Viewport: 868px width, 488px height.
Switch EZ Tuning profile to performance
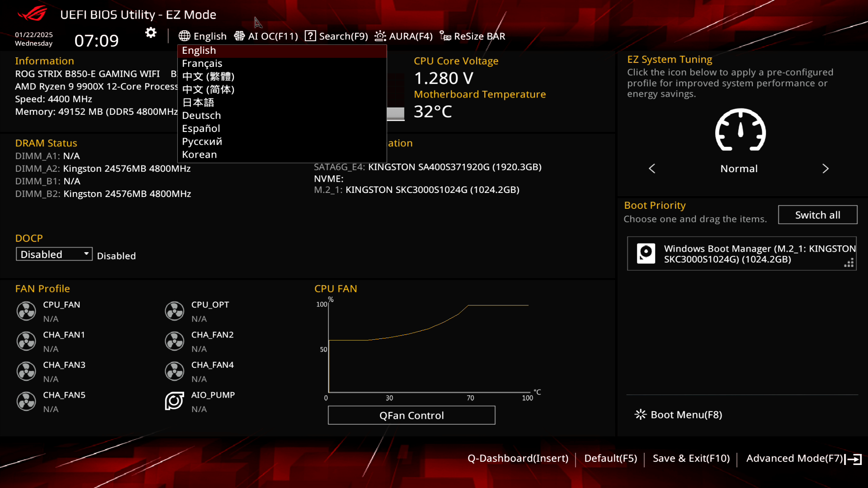click(826, 168)
